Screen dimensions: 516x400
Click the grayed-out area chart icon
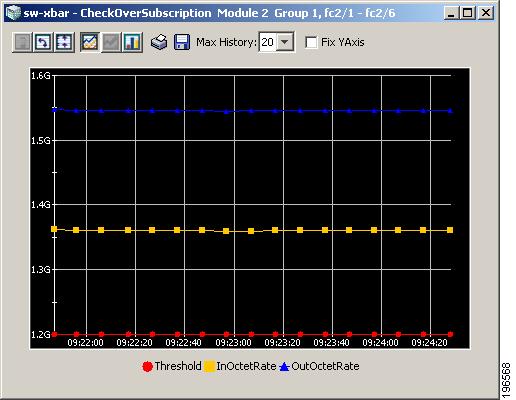(111, 42)
